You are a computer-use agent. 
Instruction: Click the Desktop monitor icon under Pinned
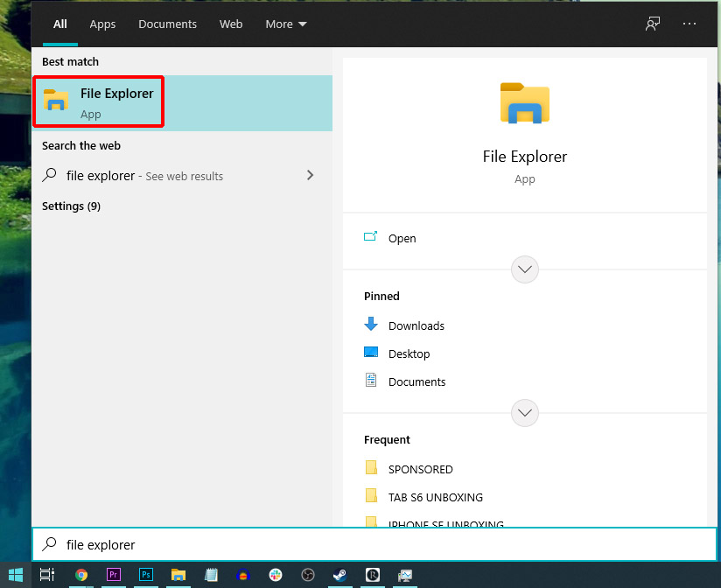click(x=371, y=352)
